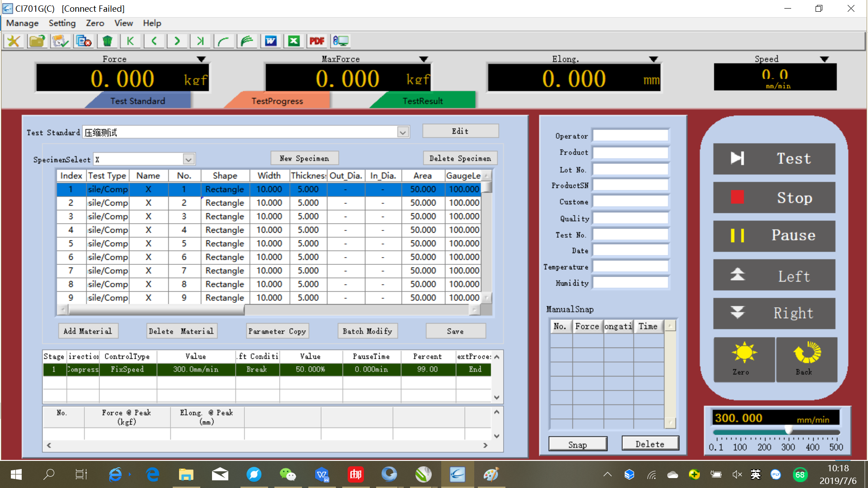Click the Operator input field
The width and height of the screenshot is (868, 488).
[630, 136]
